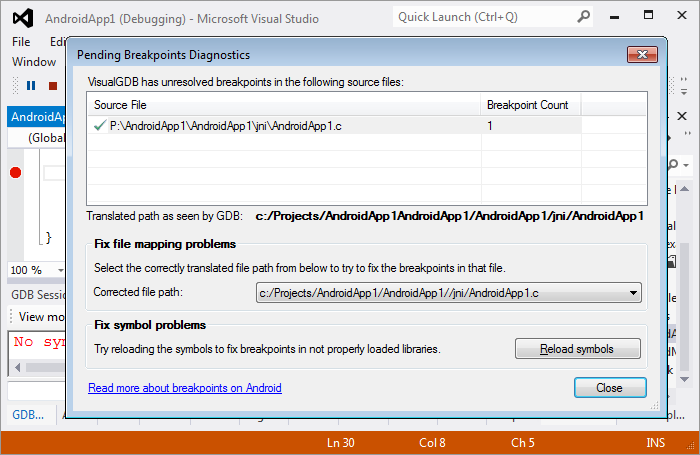This screenshot has width=700, height=455.
Task: Click the translated GDB path text
Action: tap(450, 216)
